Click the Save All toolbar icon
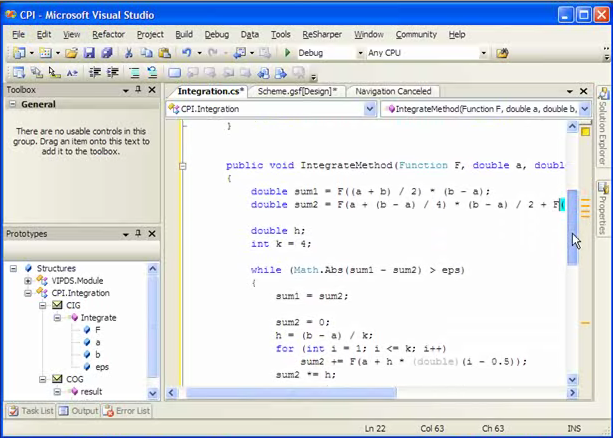Viewport: 613px width, 438px height. point(105,53)
